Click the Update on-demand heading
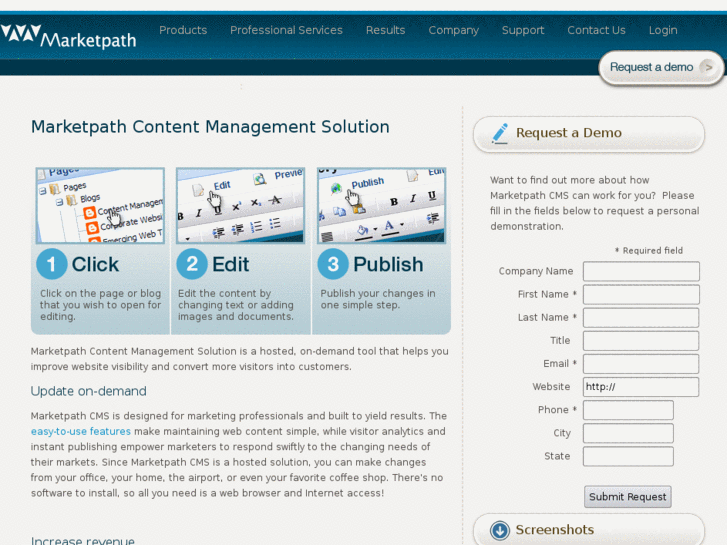This screenshot has width=727, height=545. coord(89,391)
